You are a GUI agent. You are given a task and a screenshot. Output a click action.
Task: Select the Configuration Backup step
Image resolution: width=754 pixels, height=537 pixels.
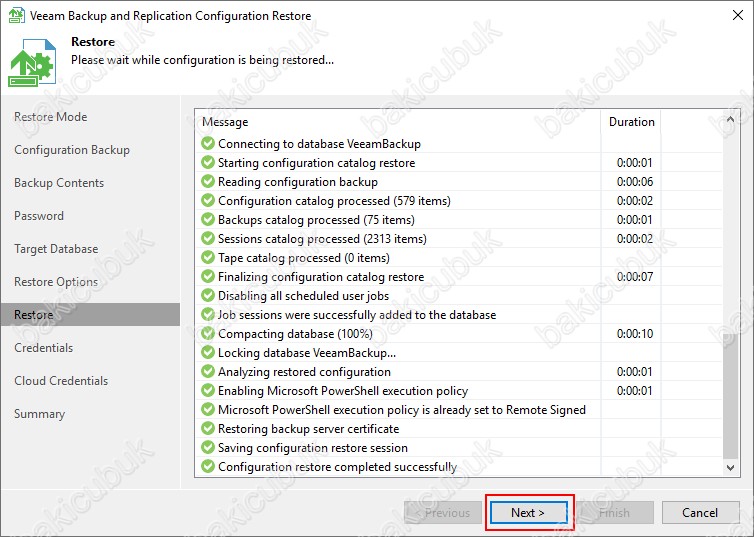[x=72, y=150]
